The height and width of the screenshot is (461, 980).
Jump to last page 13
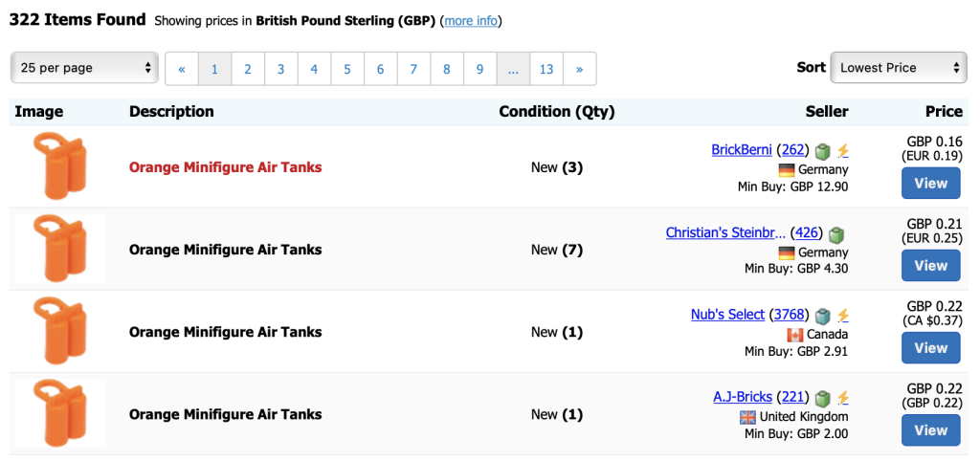pyautogui.click(x=546, y=69)
